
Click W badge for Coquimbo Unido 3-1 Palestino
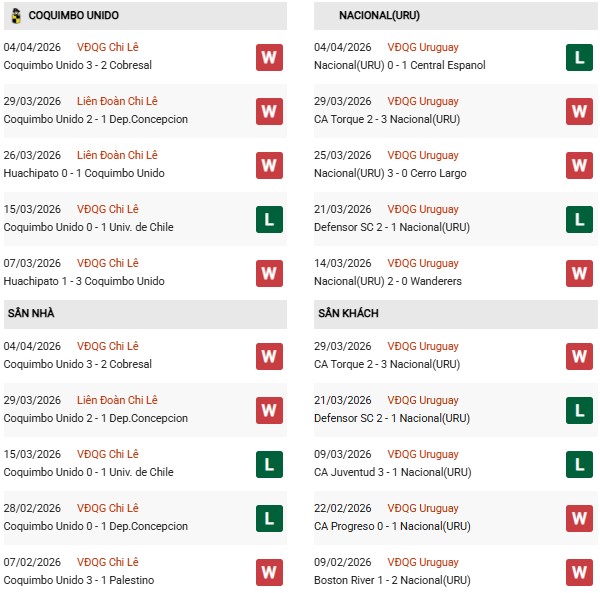click(x=269, y=572)
